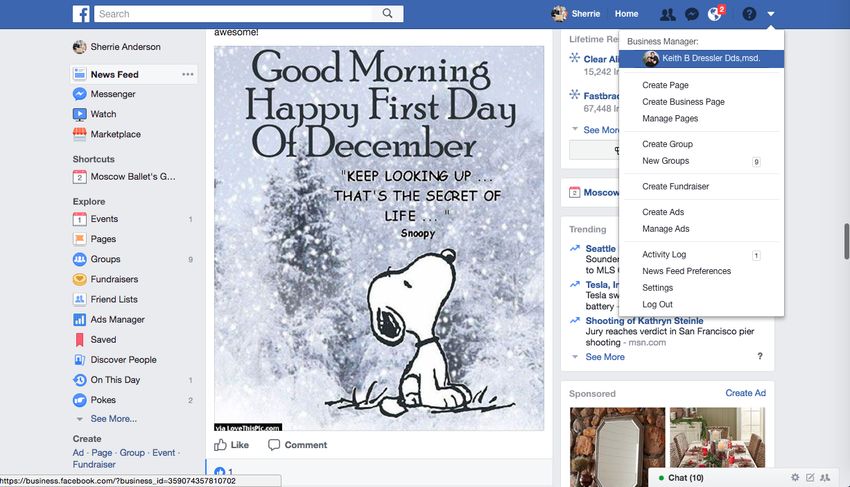Expand See More in Explore list
This screenshot has width=850, height=487.
coord(113,419)
